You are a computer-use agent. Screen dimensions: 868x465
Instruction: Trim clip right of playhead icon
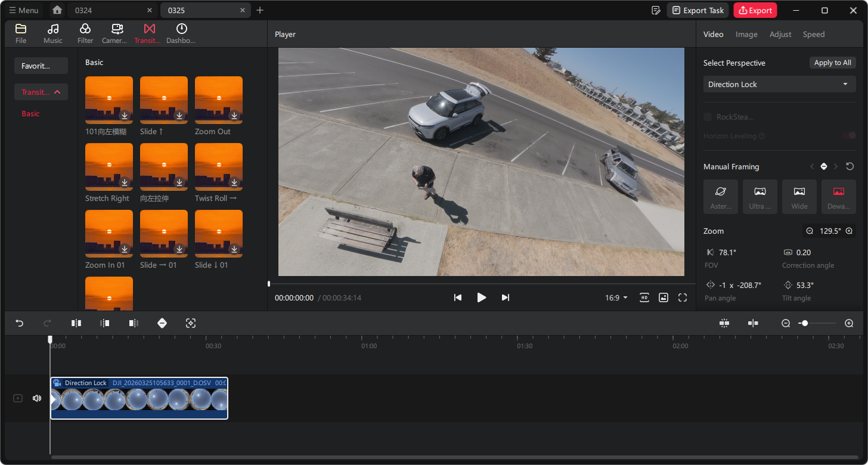(x=134, y=323)
